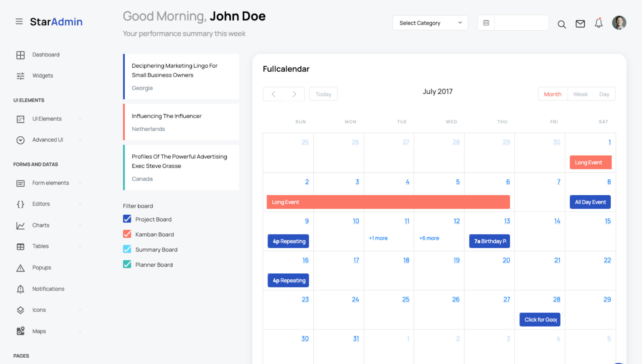Click the StarAdmin logo

[56, 22]
